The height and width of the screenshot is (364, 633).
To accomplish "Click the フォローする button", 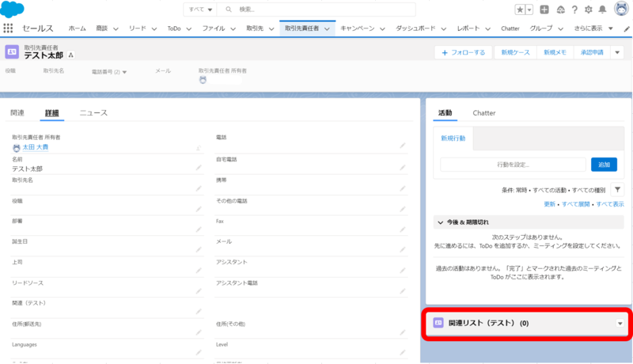I will click(x=464, y=52).
